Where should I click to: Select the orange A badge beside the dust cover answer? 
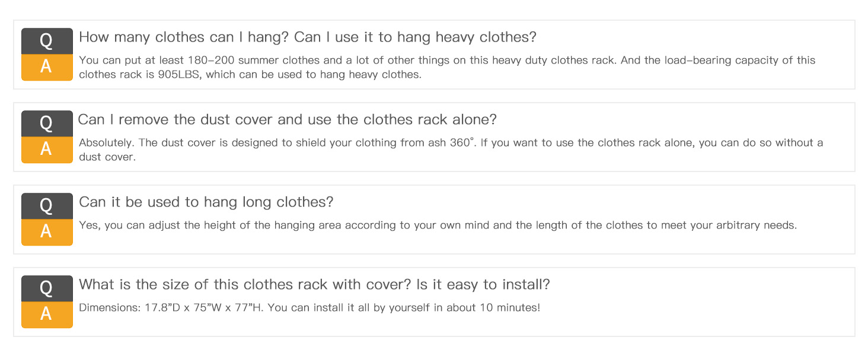click(47, 150)
